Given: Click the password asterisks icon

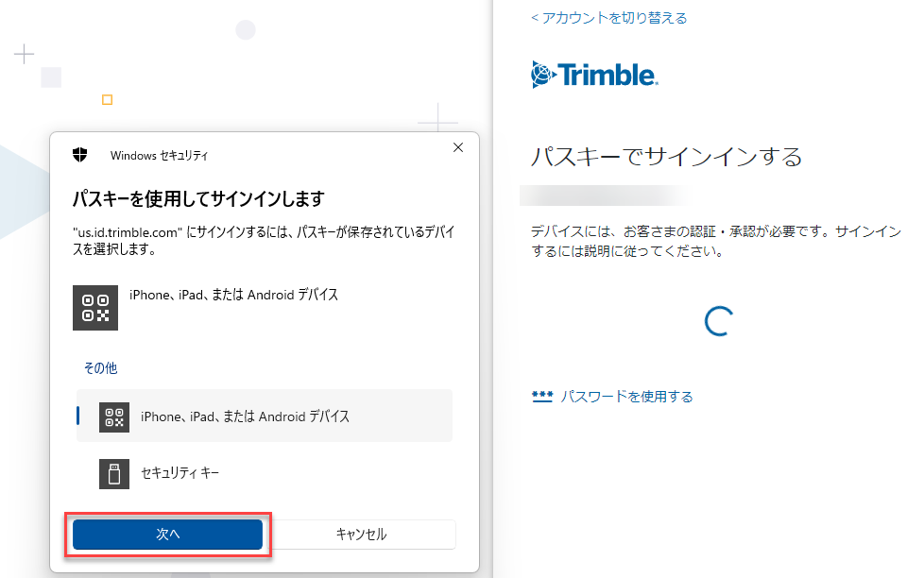Looking at the screenshot, I should pos(542,397).
